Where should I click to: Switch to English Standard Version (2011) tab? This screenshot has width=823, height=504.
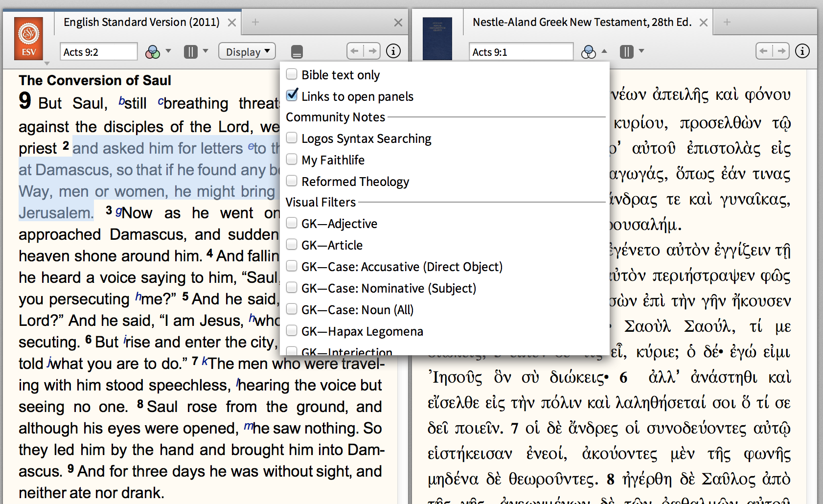[141, 22]
